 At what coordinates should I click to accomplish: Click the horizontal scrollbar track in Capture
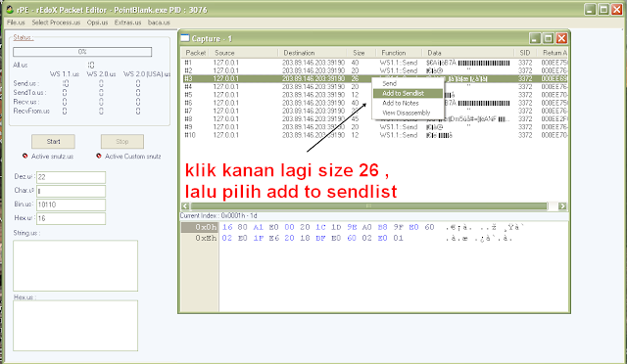pos(368,205)
